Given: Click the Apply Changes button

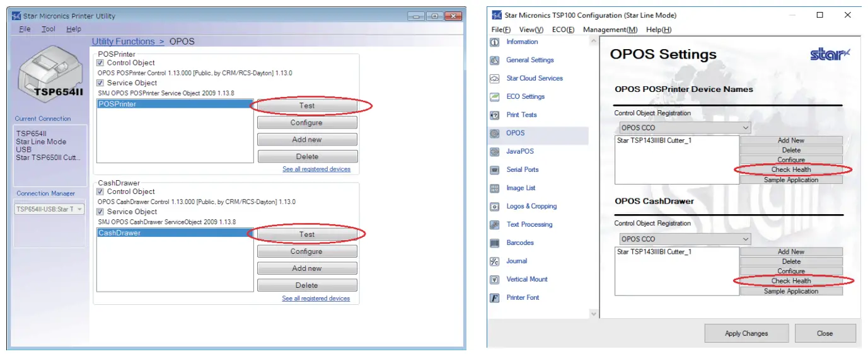Looking at the screenshot, I should (746, 333).
